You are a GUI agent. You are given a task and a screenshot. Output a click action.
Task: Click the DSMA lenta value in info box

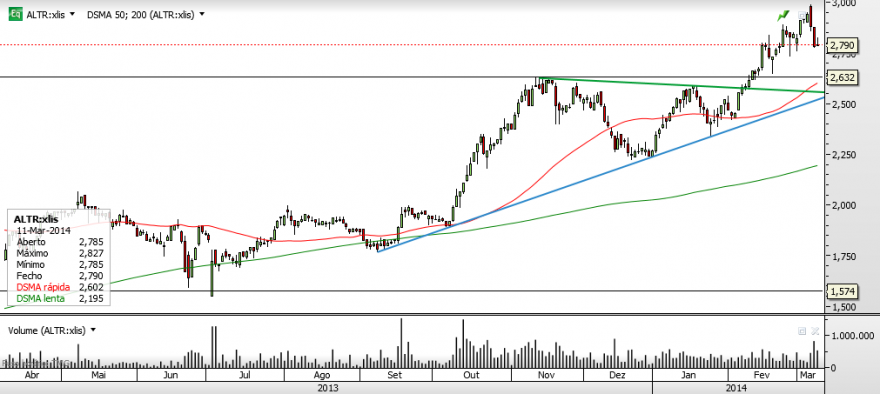(92, 299)
